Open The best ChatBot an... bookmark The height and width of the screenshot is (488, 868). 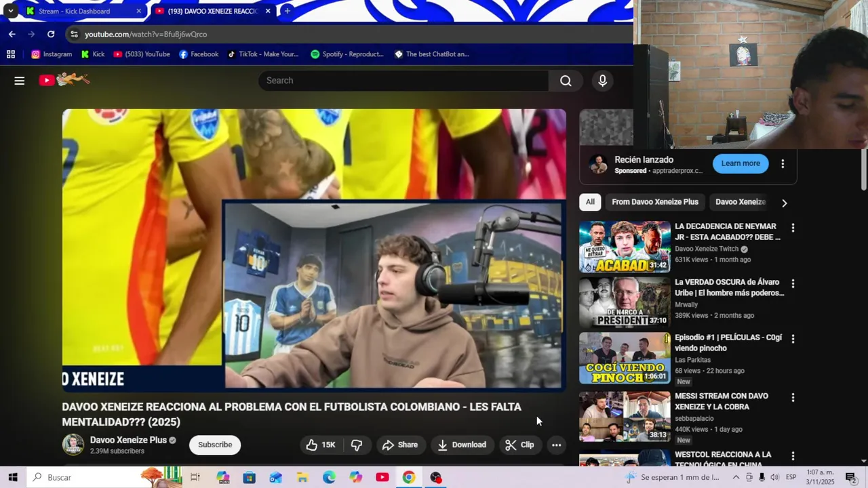tap(432, 54)
